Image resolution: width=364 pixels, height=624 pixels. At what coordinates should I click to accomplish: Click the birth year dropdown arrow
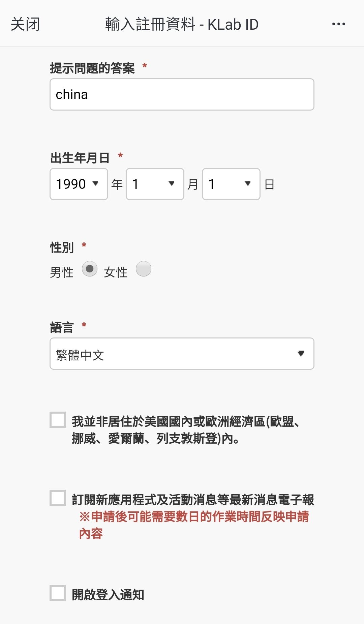point(95,183)
